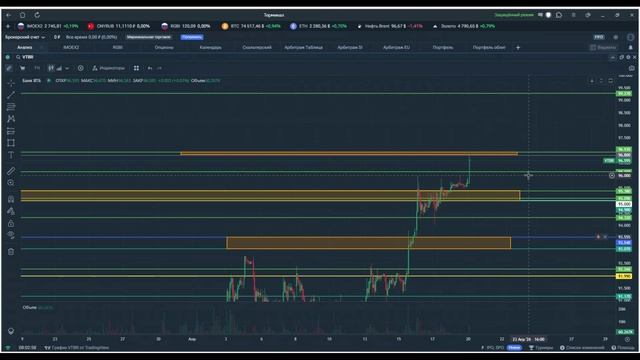The width and height of the screenshot is (640, 360).
Task: Click the white 95.000 price label
Action: 624,204
